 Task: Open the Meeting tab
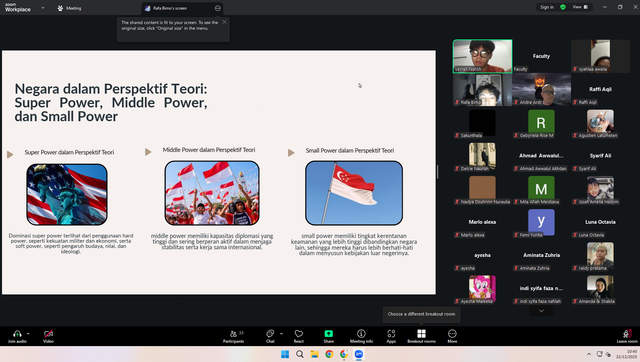(69, 8)
